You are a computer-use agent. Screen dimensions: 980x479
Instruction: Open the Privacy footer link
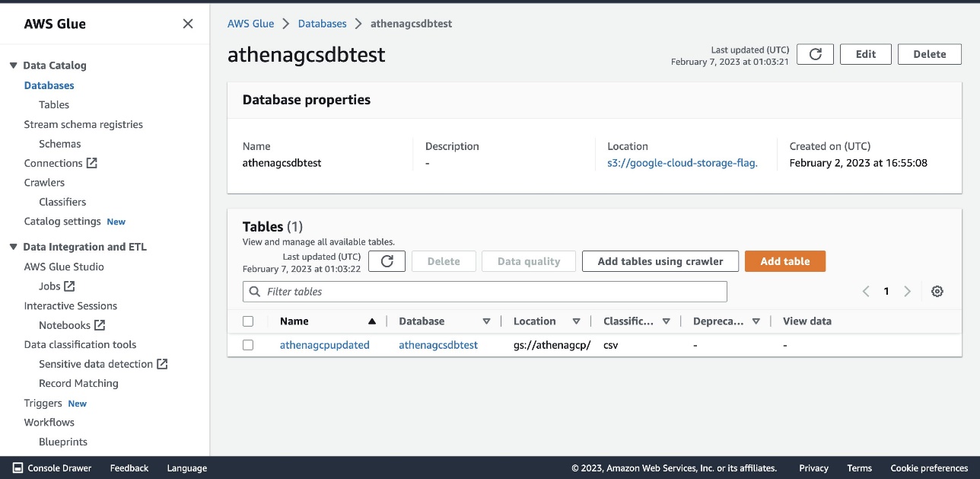[x=813, y=468]
